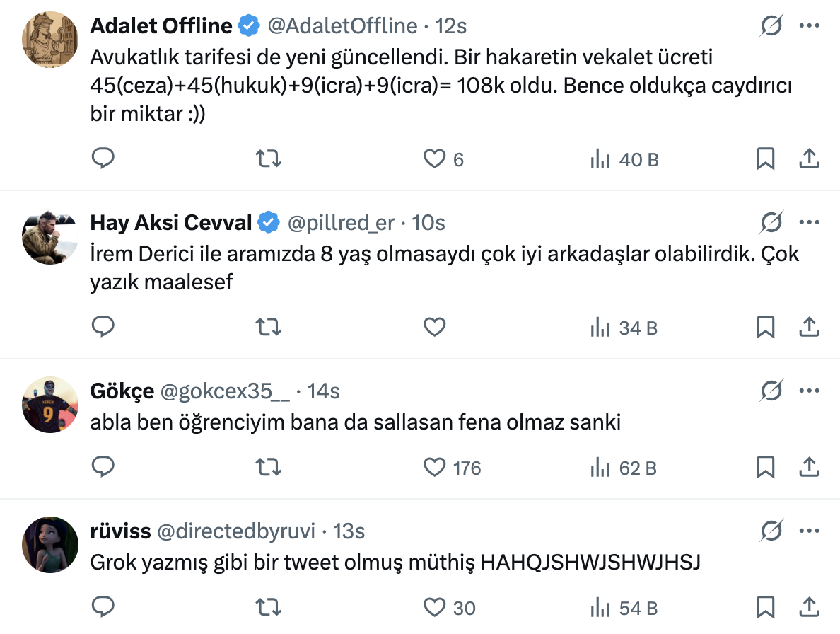Viewport: 840px width, 634px height.
Task: Share Adalet Offline's tweet
Action: tap(810, 159)
